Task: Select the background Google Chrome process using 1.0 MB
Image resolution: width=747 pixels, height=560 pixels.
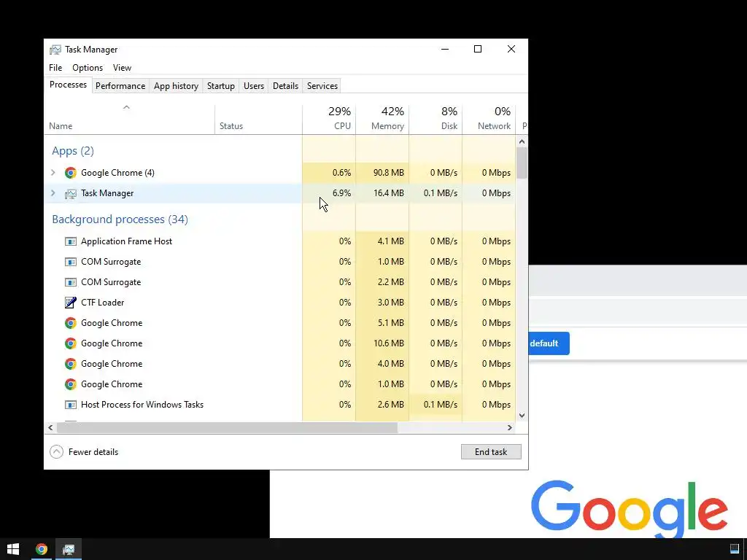Action: 280,384
